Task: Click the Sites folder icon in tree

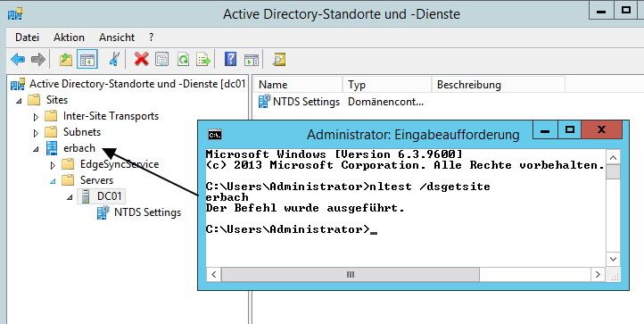Action: (x=34, y=100)
